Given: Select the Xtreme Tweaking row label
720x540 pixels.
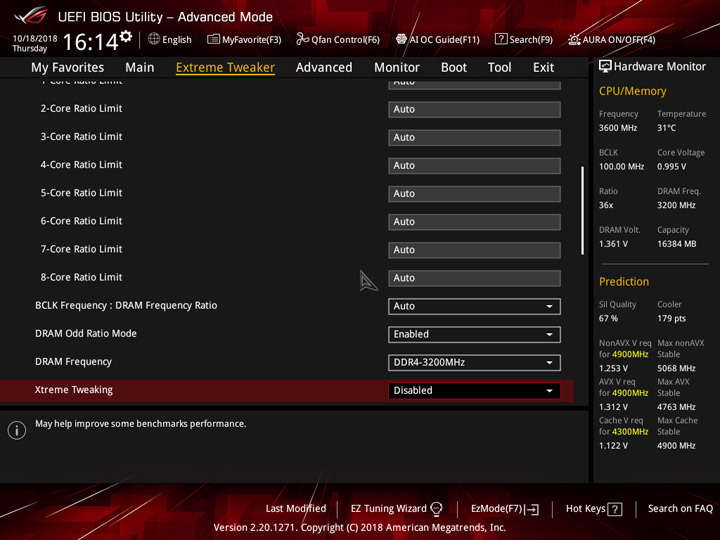Looking at the screenshot, I should [x=74, y=390].
